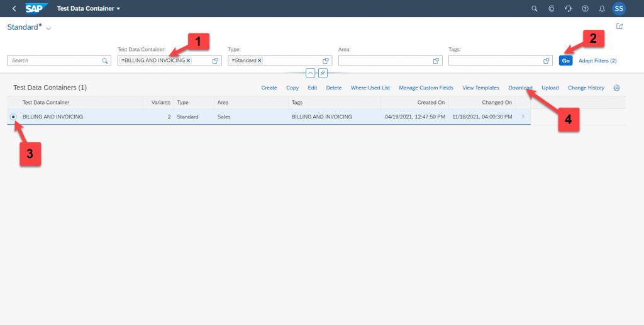Click the 04/19/2021, 12:47:50 PM cell
The height and width of the screenshot is (325, 644).
(x=415, y=117)
